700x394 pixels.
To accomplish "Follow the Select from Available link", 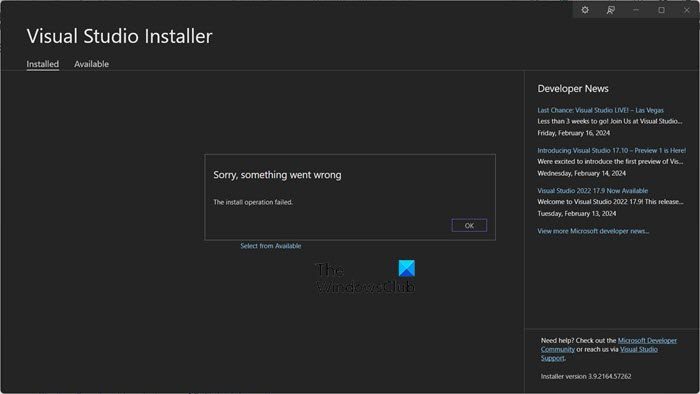I will [271, 246].
